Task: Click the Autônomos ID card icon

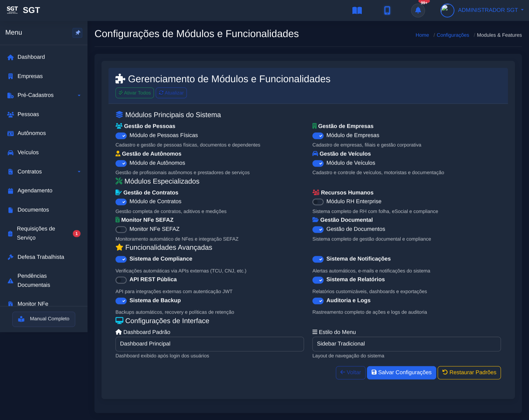Action: click(x=11, y=133)
